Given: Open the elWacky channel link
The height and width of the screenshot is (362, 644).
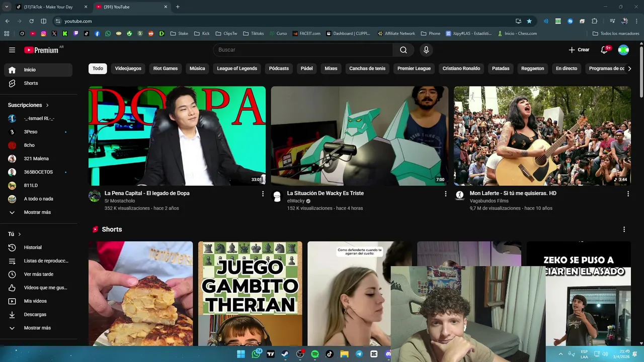Looking at the screenshot, I should [x=296, y=201].
